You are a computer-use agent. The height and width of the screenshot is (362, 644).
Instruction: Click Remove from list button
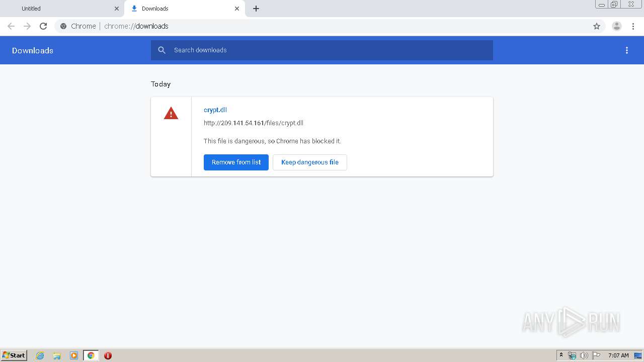236,162
